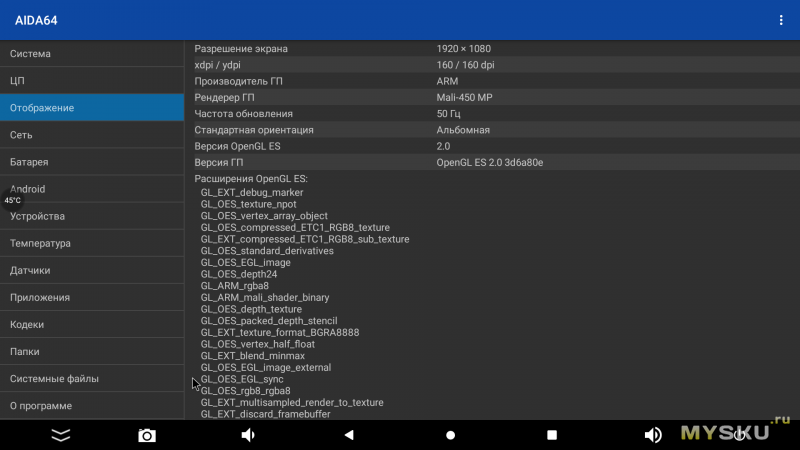Tap the Back triangle button
Image resolution: width=800 pixels, height=450 pixels.
pos(349,435)
